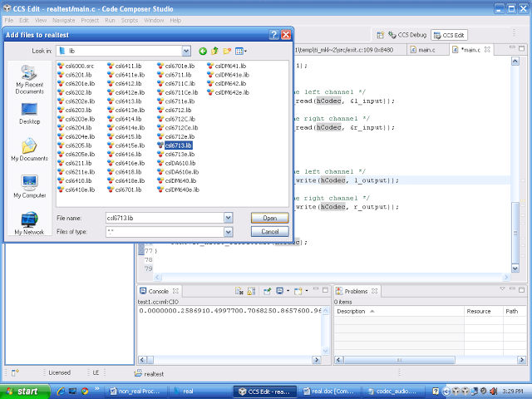Select file cslDM642.lib
532x399 pixels.
[x=227, y=83]
